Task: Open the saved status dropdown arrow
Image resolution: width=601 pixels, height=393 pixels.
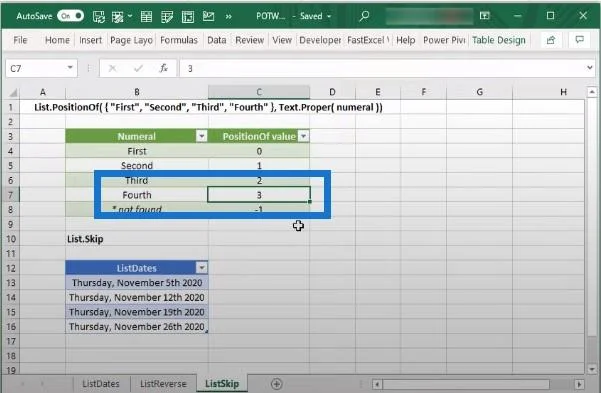Action: 329,16
